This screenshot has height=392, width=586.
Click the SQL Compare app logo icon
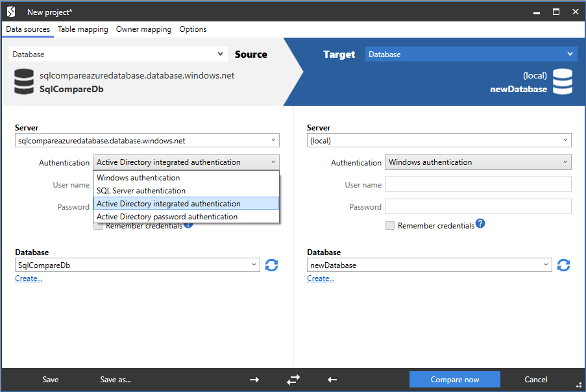(x=11, y=12)
